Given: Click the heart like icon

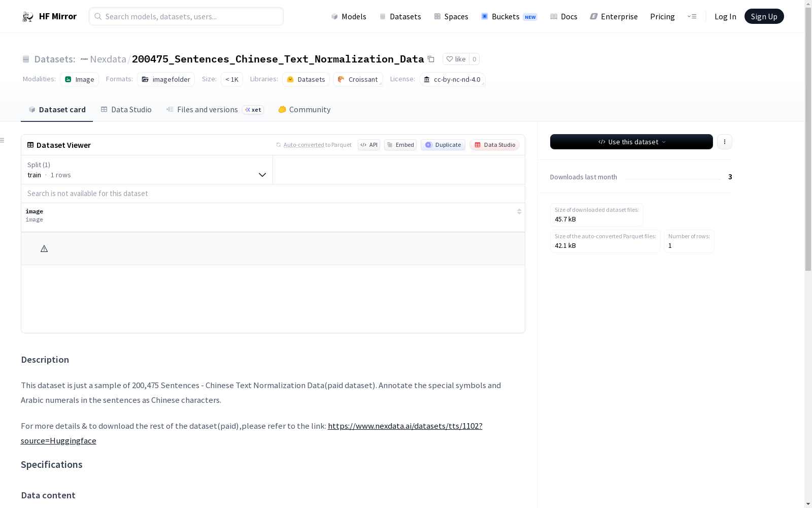Looking at the screenshot, I should tap(449, 59).
